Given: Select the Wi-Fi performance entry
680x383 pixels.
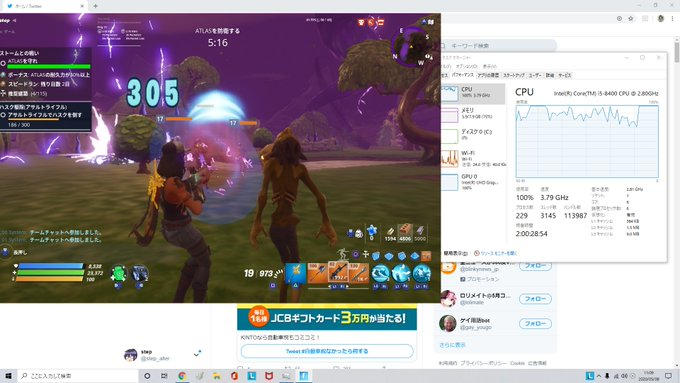Looking at the screenshot, I should coord(473,158).
